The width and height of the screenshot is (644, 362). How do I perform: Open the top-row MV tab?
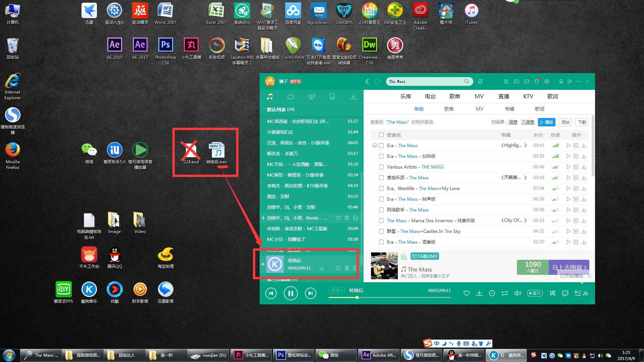(x=479, y=97)
